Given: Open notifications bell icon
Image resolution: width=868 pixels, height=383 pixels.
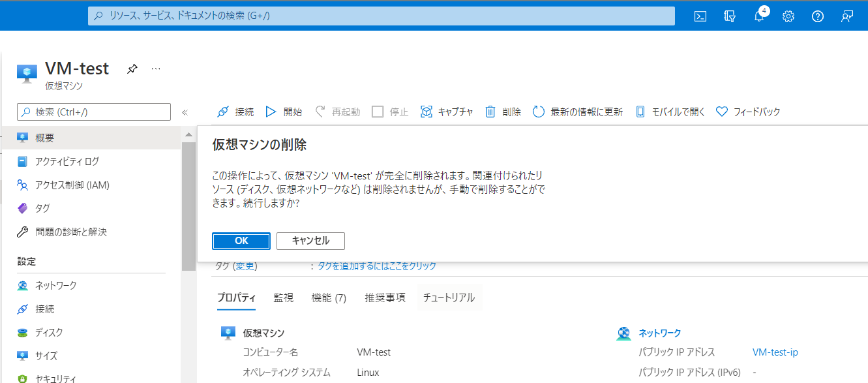Looking at the screenshot, I should (759, 16).
